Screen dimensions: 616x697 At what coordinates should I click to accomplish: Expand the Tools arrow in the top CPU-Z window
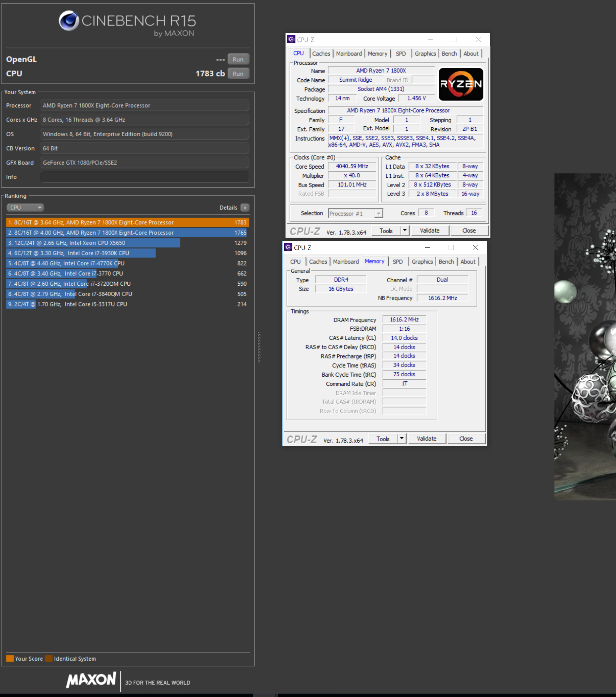tap(405, 231)
